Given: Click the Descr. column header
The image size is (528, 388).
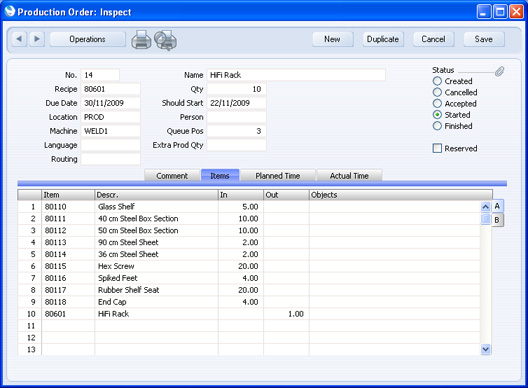Looking at the screenshot, I should click(156, 195).
